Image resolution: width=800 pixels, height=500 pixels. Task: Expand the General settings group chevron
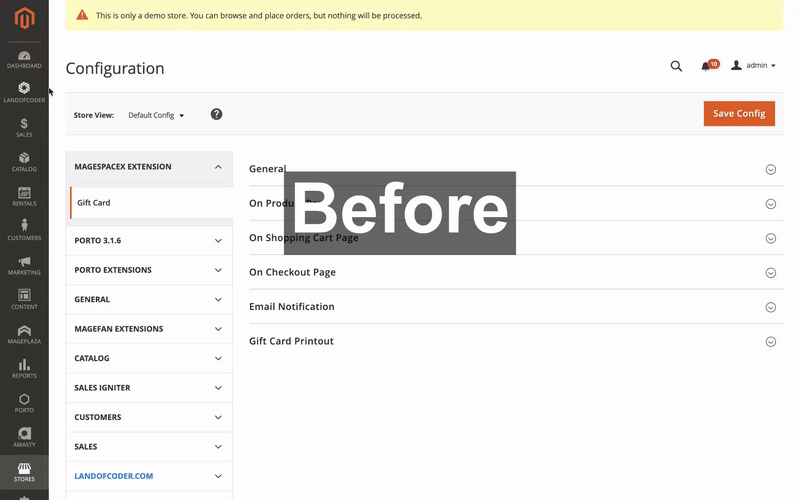click(770, 169)
